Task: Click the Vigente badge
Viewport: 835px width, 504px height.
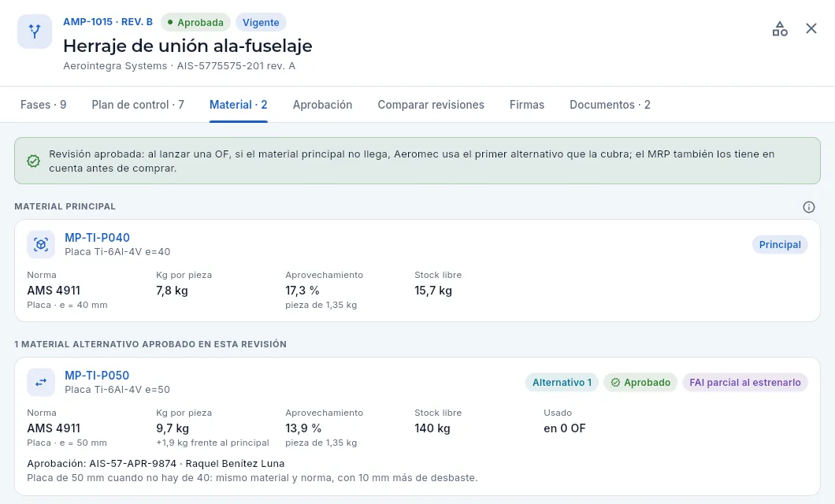Action: pyautogui.click(x=261, y=22)
